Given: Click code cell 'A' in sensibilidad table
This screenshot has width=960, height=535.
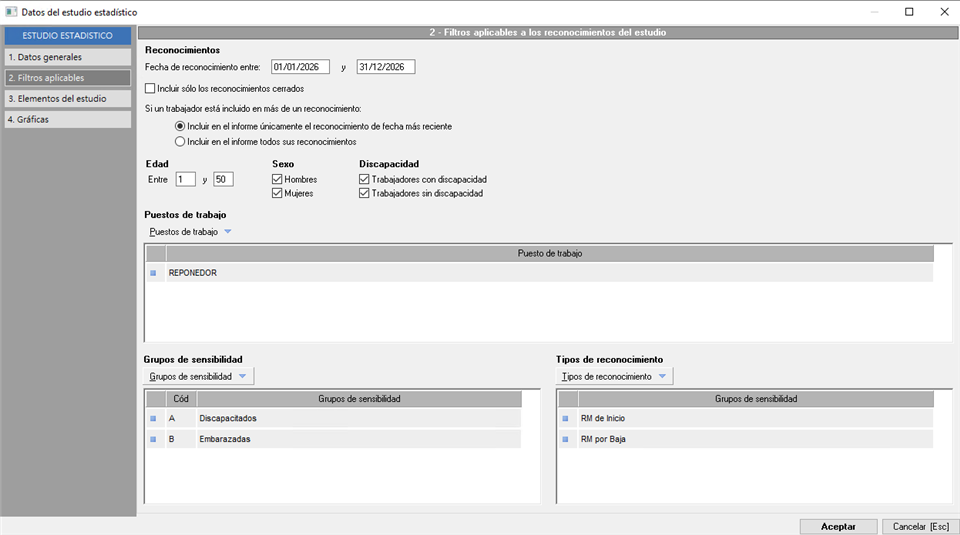Looking at the screenshot, I should pyautogui.click(x=181, y=419).
